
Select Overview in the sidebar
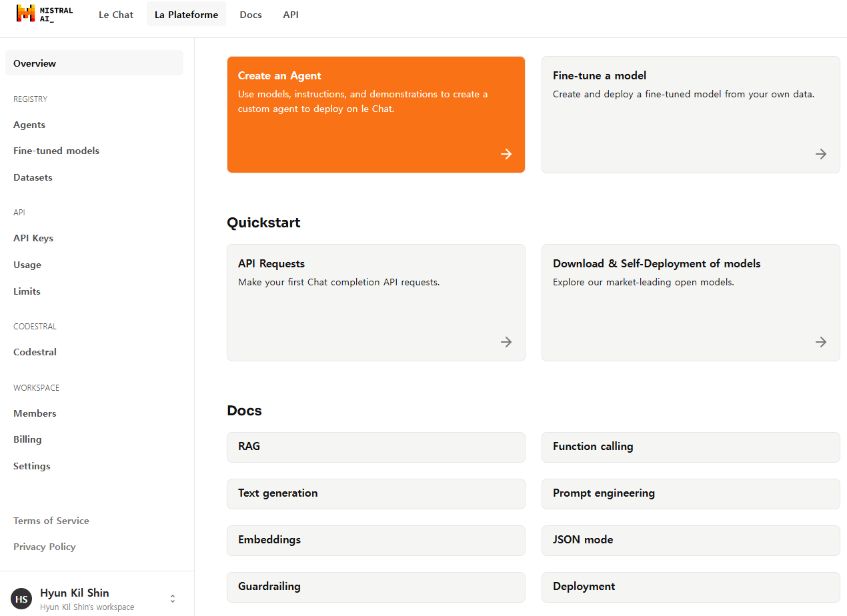point(94,63)
